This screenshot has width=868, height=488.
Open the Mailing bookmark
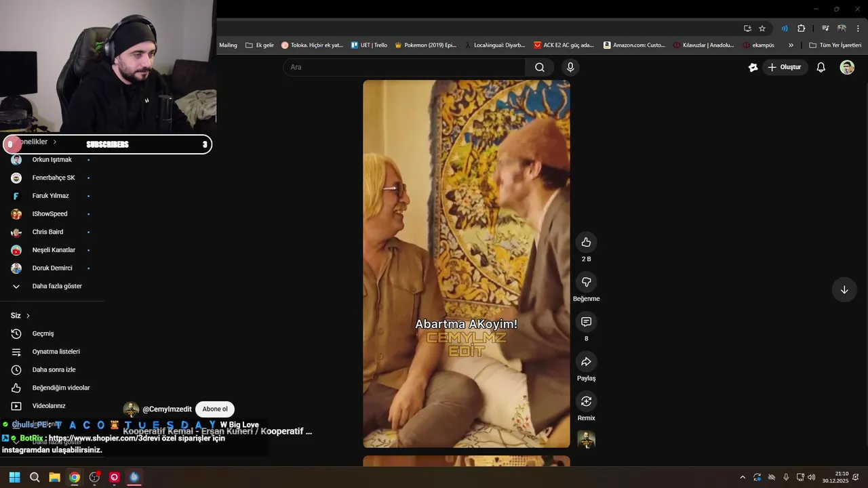pos(228,45)
